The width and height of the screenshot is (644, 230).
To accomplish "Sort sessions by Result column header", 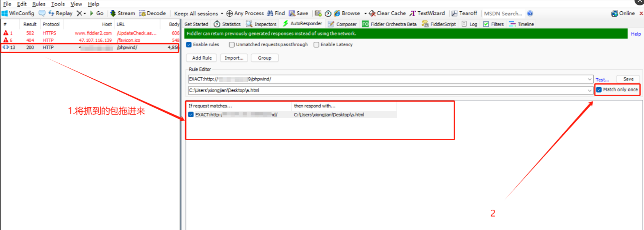I will click(30, 24).
